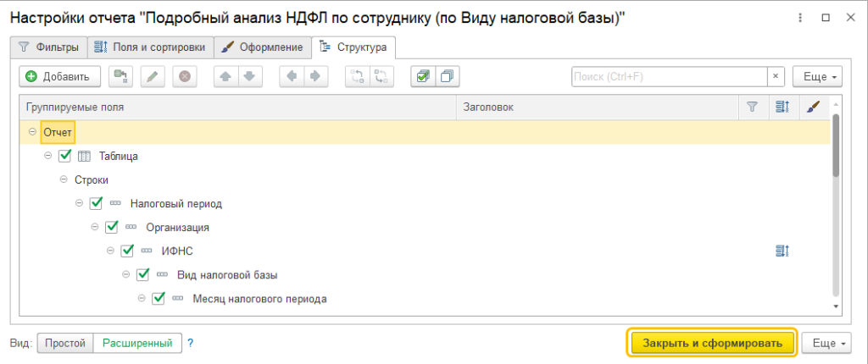
Task: Click the table icon beside Таблица
Action: 84,156
